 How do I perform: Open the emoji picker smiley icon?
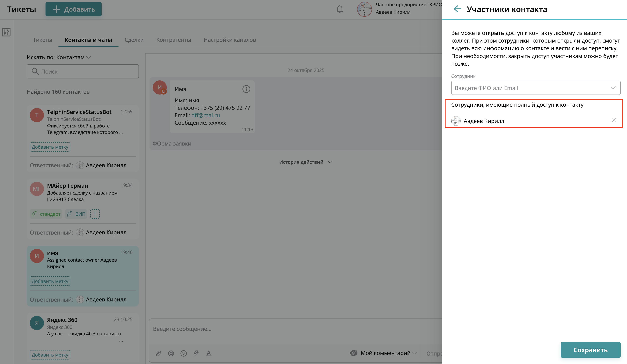(184, 353)
